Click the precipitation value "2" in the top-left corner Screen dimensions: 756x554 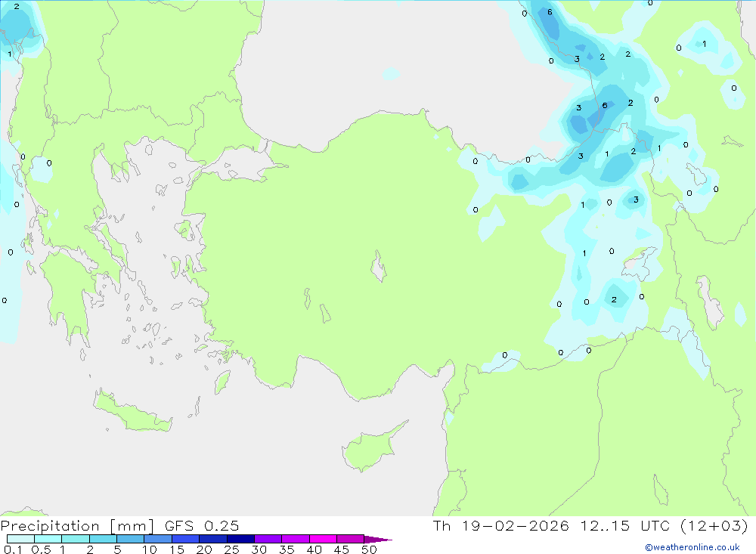tap(17, 6)
